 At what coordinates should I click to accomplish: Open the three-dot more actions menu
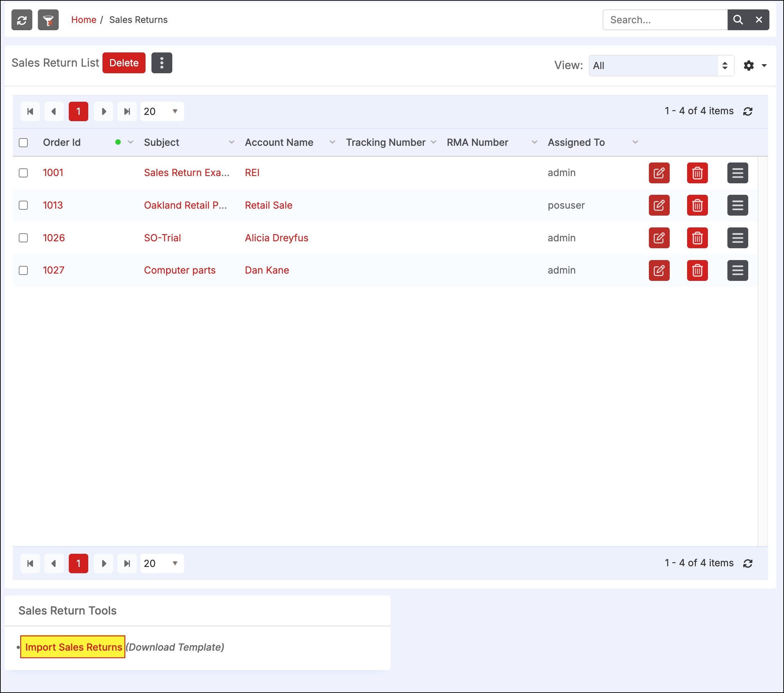click(x=162, y=63)
